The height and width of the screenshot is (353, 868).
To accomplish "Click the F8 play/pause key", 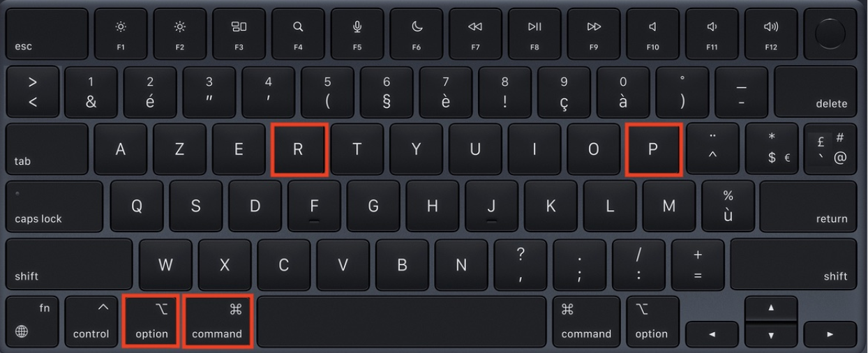I will click(535, 34).
